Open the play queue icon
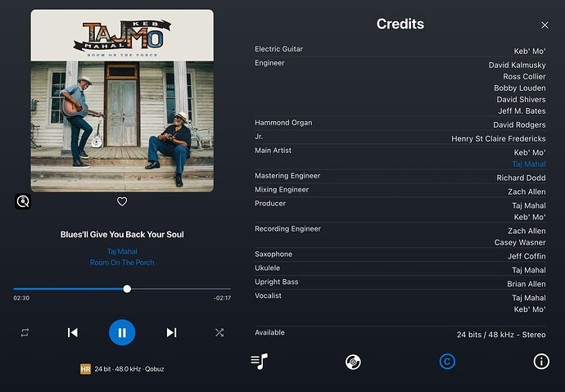The height and width of the screenshot is (392, 565). tap(259, 362)
